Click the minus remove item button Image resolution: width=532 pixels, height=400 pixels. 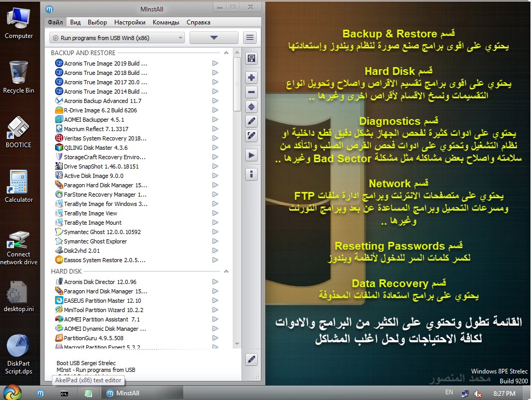pyautogui.click(x=251, y=92)
